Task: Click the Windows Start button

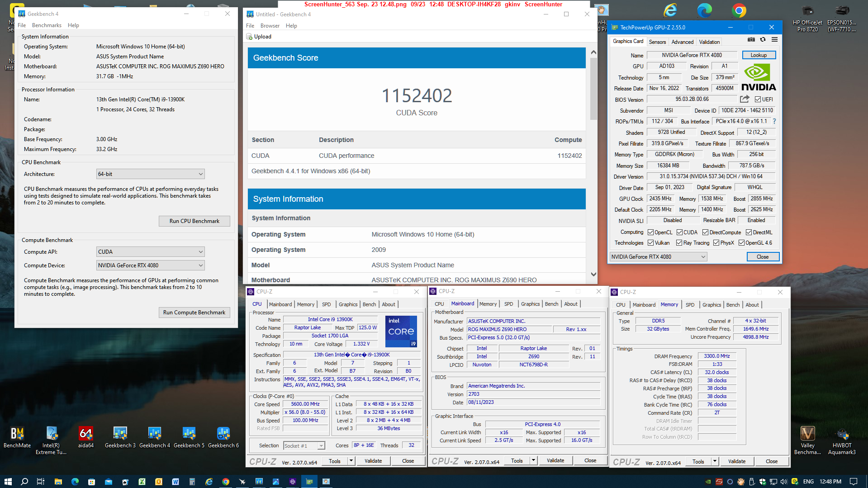Action: (8, 481)
